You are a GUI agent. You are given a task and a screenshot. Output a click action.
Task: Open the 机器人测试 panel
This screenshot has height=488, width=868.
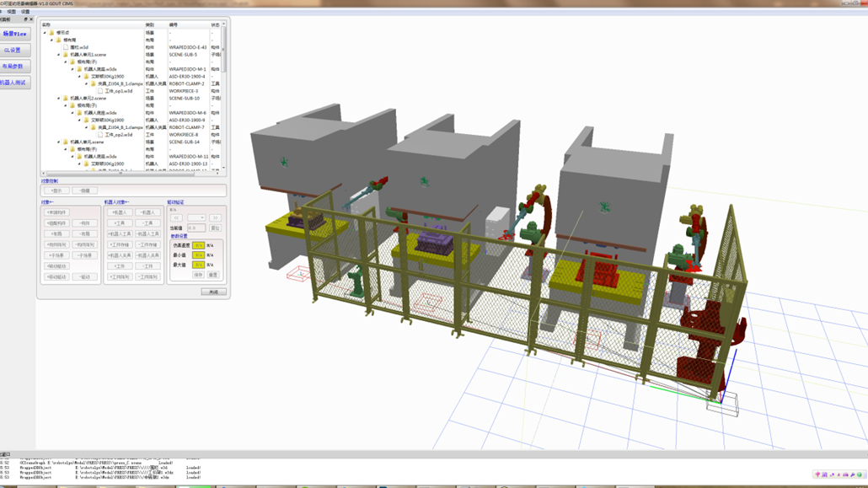[x=15, y=83]
